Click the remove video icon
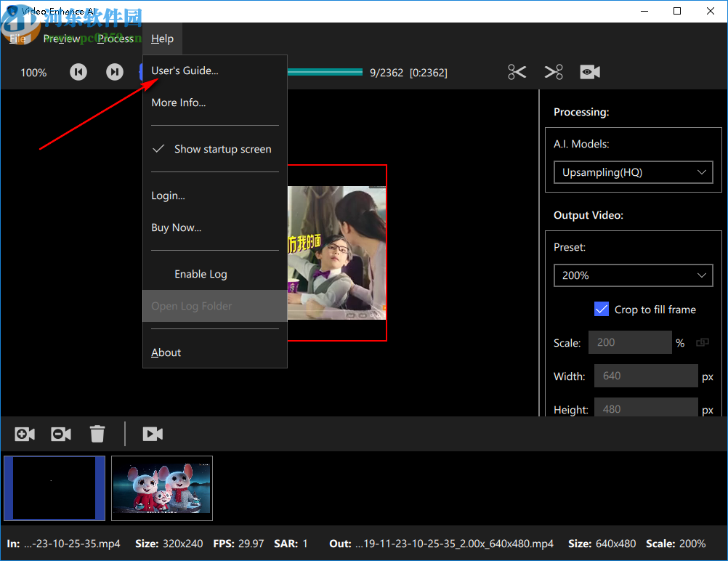728x561 pixels. click(60, 434)
